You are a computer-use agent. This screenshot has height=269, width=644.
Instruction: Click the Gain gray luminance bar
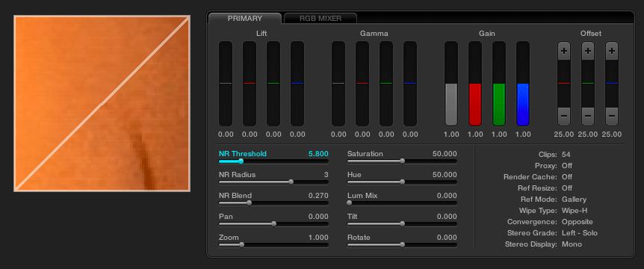(x=451, y=84)
